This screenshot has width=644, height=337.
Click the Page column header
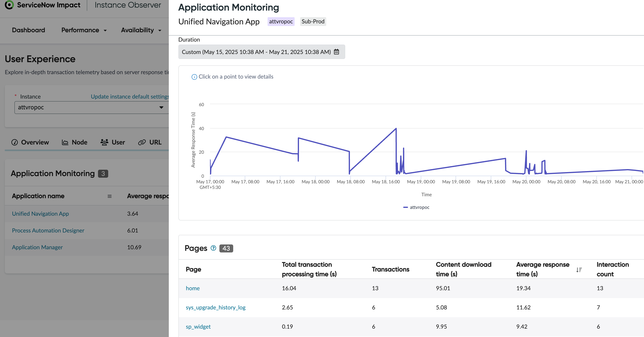coord(193,270)
